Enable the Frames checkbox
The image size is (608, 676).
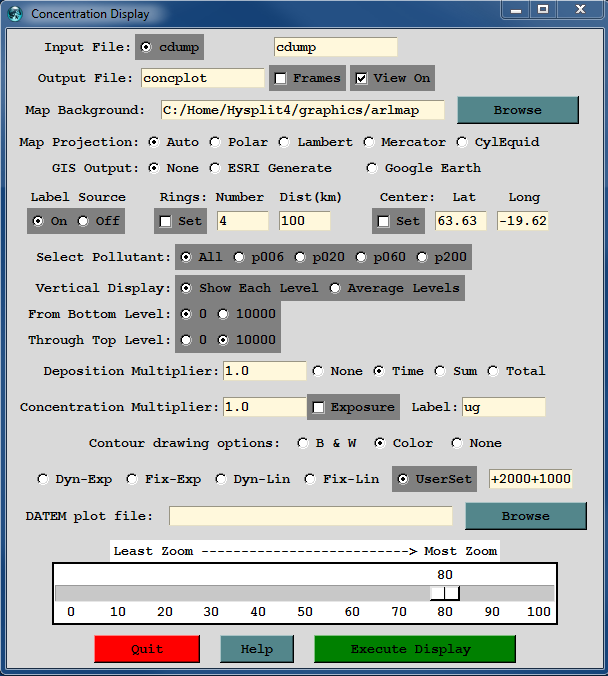pyautogui.click(x=281, y=78)
